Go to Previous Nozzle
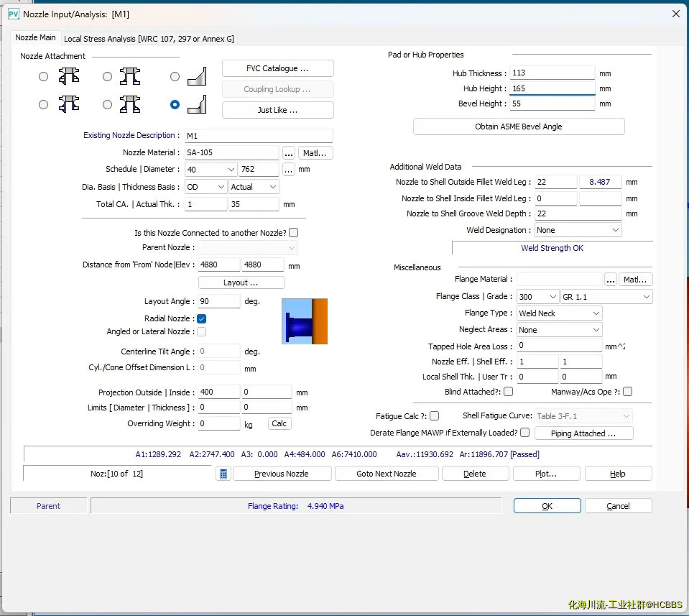The height and width of the screenshot is (616, 689). 282,474
